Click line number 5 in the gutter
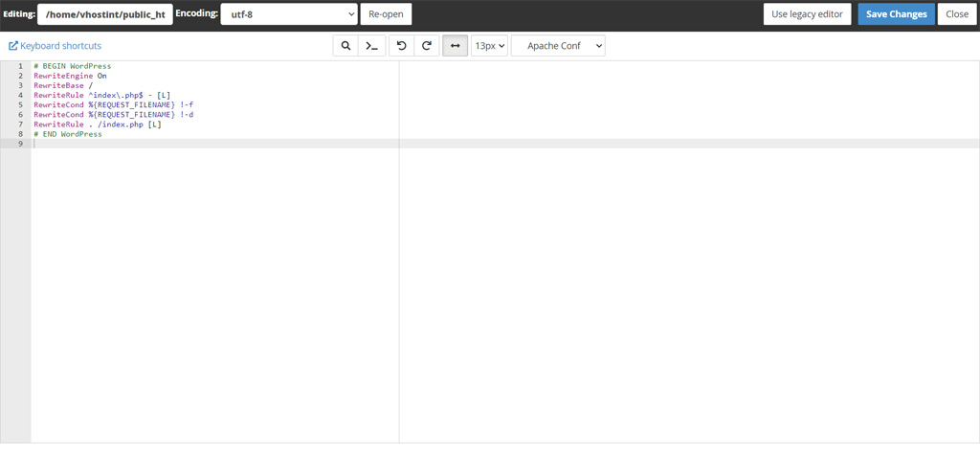Viewport: 980px width, 454px height. tap(21, 104)
